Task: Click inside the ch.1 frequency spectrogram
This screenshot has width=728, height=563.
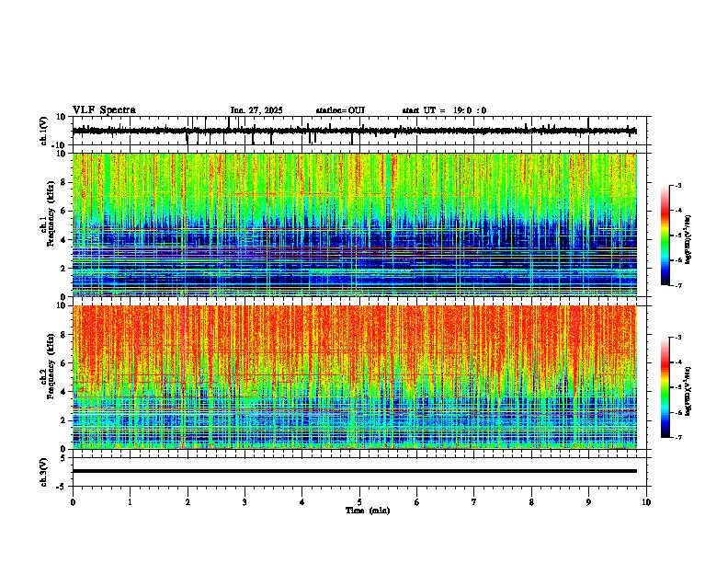Action: (355, 224)
